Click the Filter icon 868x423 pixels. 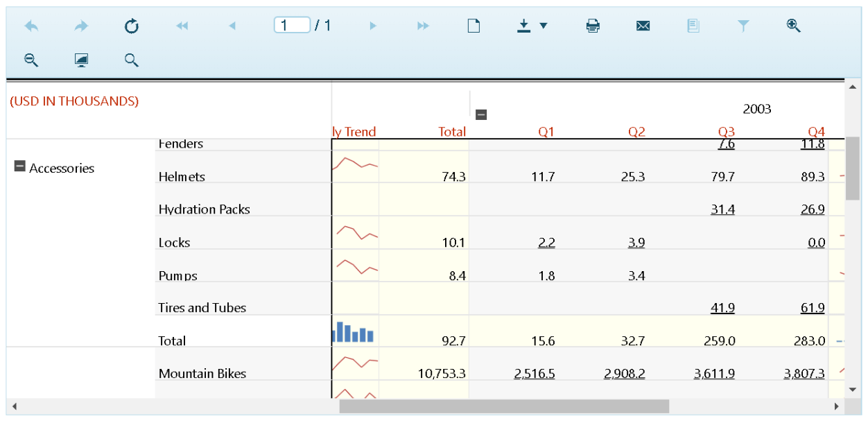[x=743, y=25]
